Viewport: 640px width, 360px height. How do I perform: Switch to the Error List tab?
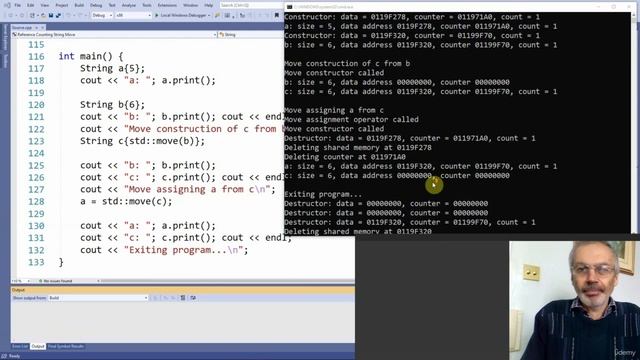click(20, 346)
